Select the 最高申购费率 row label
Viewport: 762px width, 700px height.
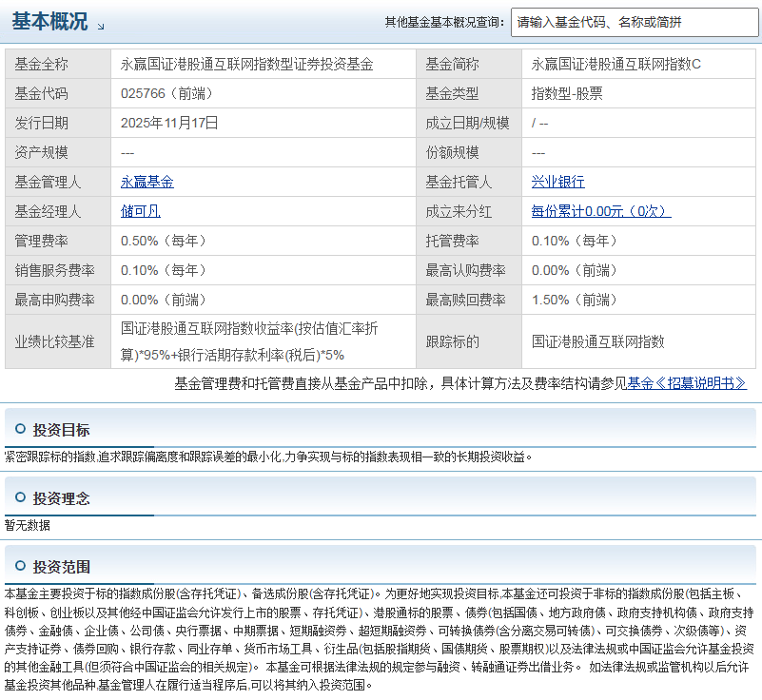coord(54,300)
